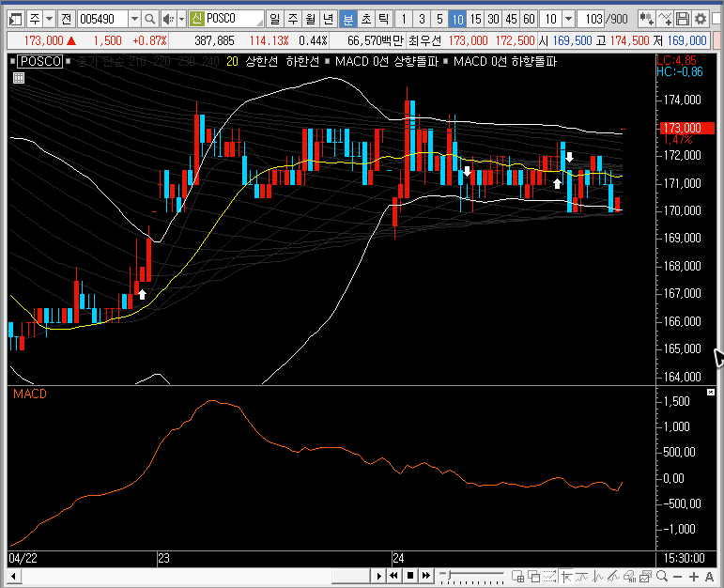
Task: Click the dotted chart region icon
Action: [x=549, y=576]
